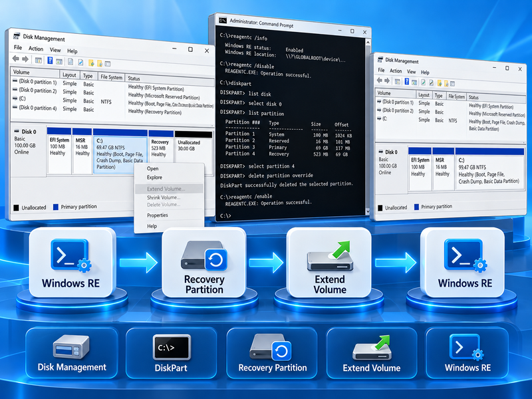Click the forward arrow in right Disk Management toolbar
Image resolution: width=532 pixels, height=399 pixels.
(387, 80)
